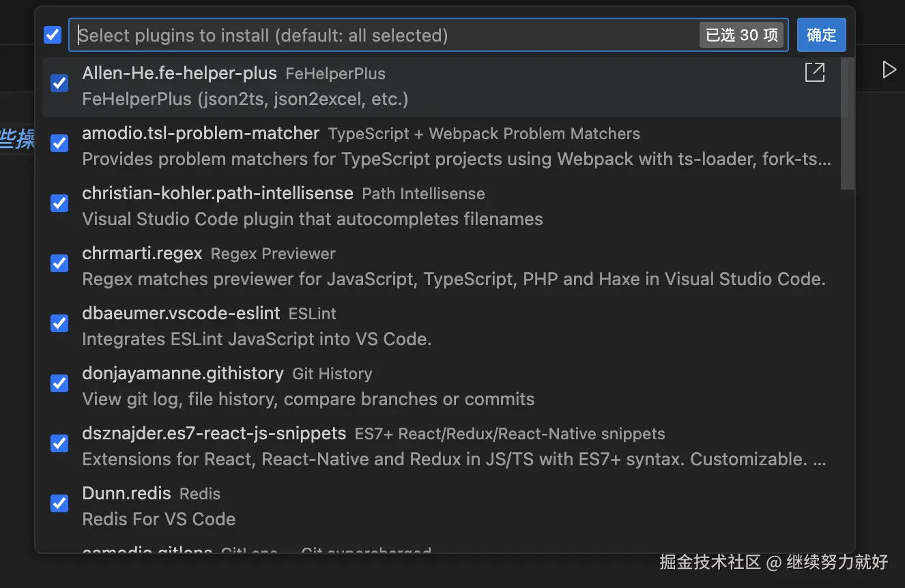
Task: Uncheck amodio.tsl-problem-matcher checkbox
Action: [x=59, y=143]
